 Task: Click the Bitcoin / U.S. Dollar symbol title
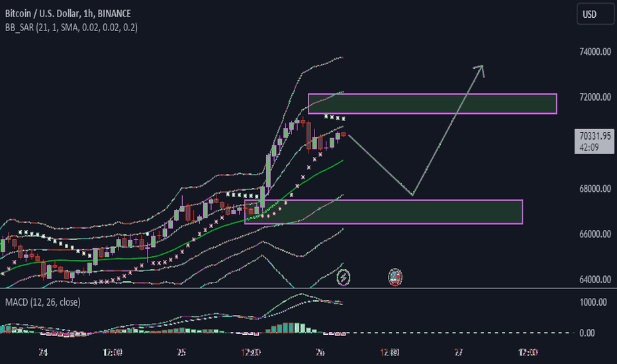(x=68, y=13)
